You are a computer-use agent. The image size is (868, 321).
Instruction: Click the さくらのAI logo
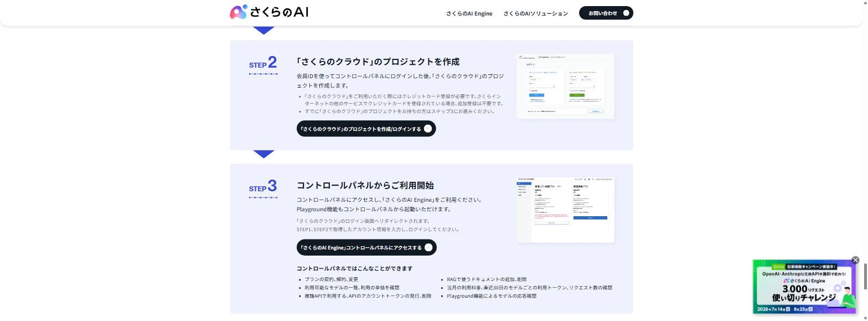(x=269, y=12)
